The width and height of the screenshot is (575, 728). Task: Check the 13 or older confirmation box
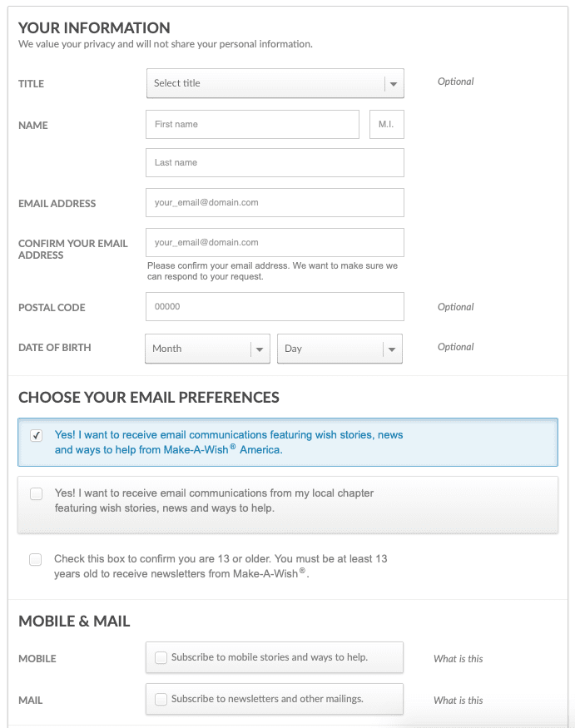pos(35,559)
